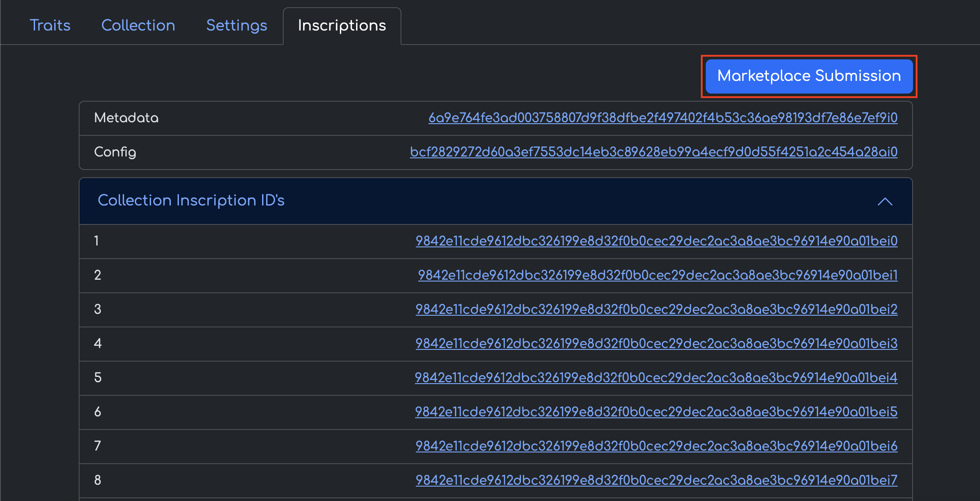Screen dimensions: 980x501
Task: Collapse Collection Inscription ID's chevron
Action: coord(885,201)
